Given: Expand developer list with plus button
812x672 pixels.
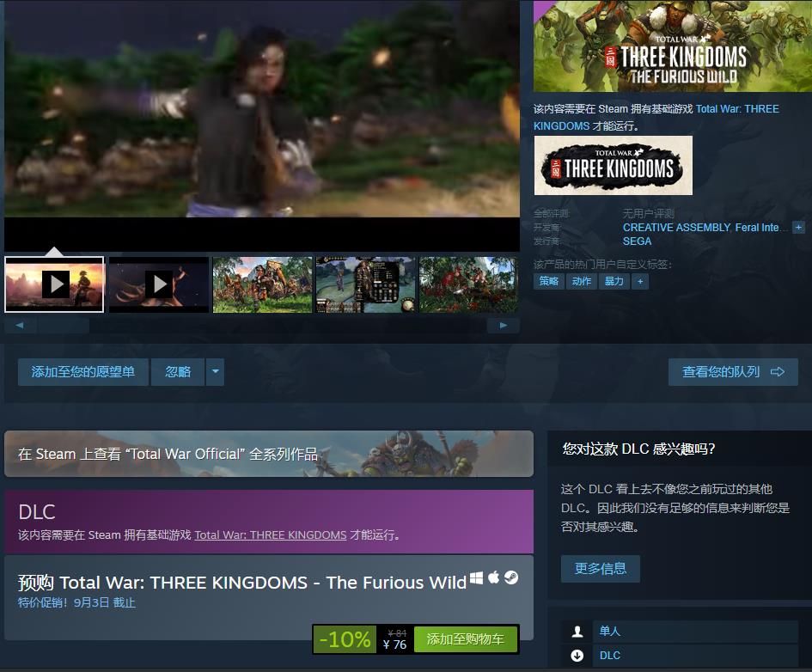Looking at the screenshot, I should click(798, 227).
